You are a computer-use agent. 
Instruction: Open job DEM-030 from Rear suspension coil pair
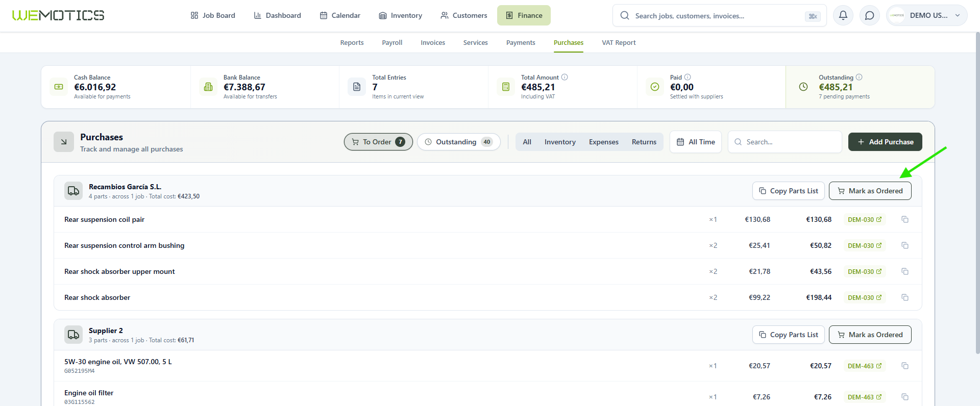point(865,219)
